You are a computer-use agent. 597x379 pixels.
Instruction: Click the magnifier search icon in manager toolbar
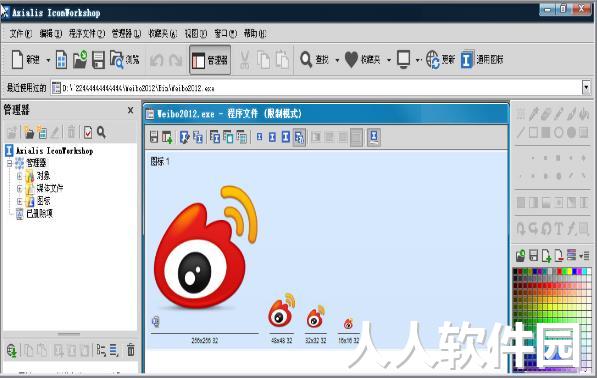101,132
